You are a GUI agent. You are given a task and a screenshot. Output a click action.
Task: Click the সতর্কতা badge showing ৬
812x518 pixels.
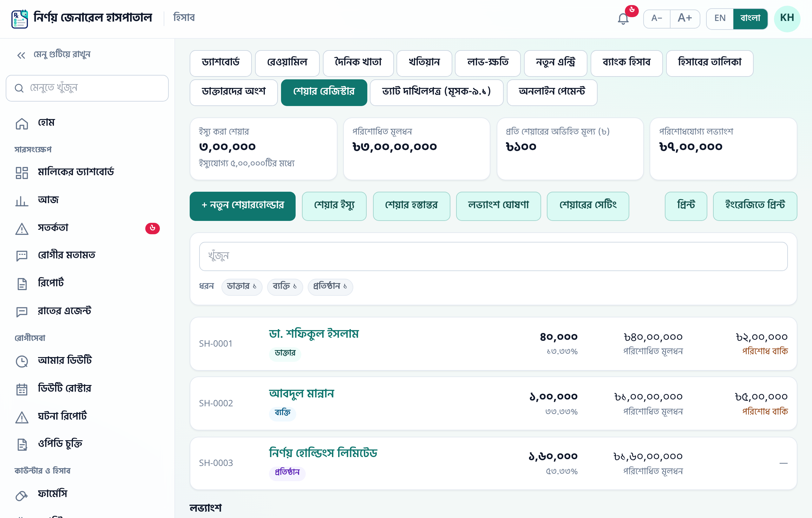point(153,228)
